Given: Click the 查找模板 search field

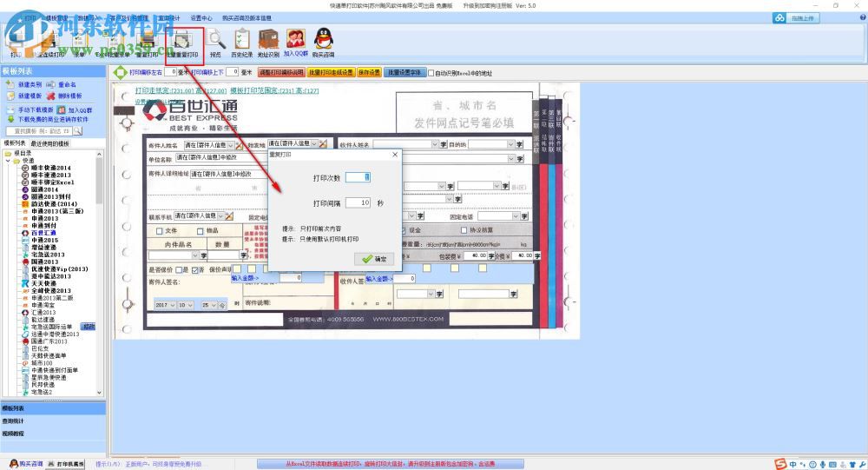Looking at the screenshot, I should tap(39, 131).
